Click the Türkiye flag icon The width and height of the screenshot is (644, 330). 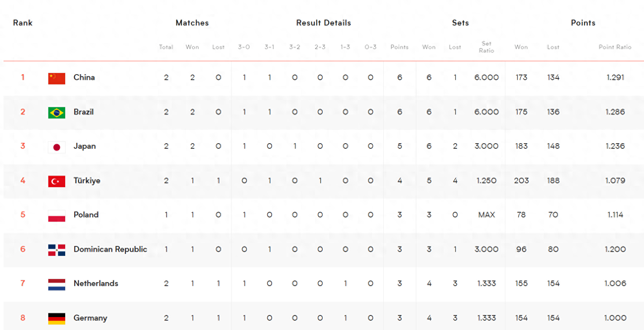pos(57,181)
